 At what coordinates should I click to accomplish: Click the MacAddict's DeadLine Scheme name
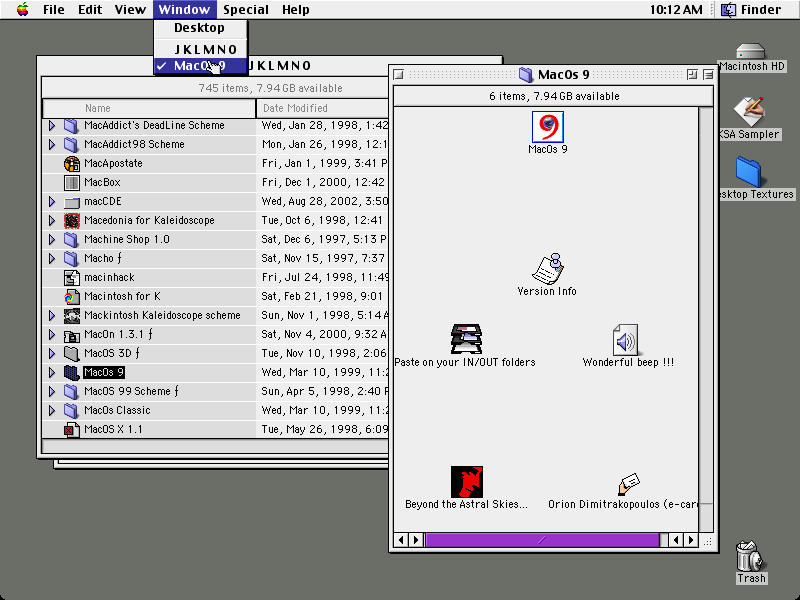[x=154, y=126]
